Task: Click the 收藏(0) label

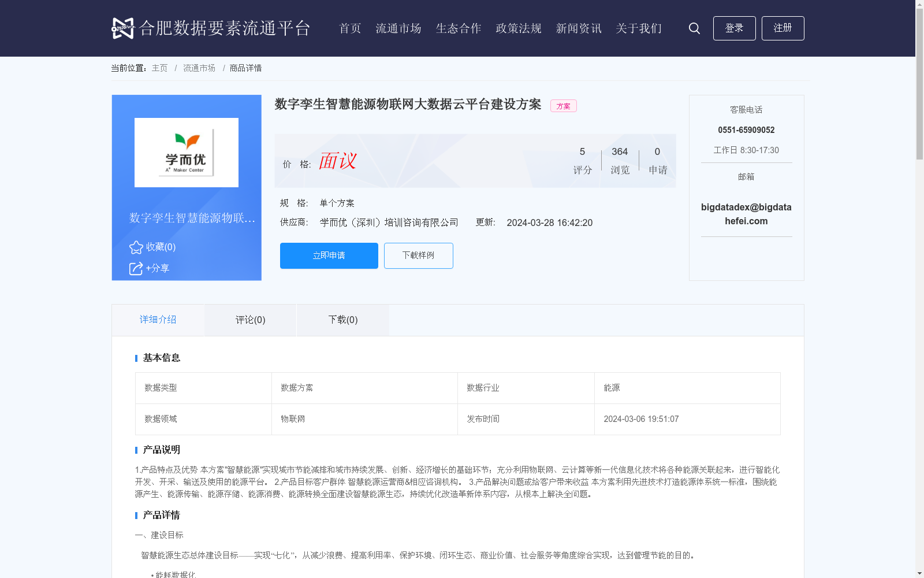Action: (161, 247)
